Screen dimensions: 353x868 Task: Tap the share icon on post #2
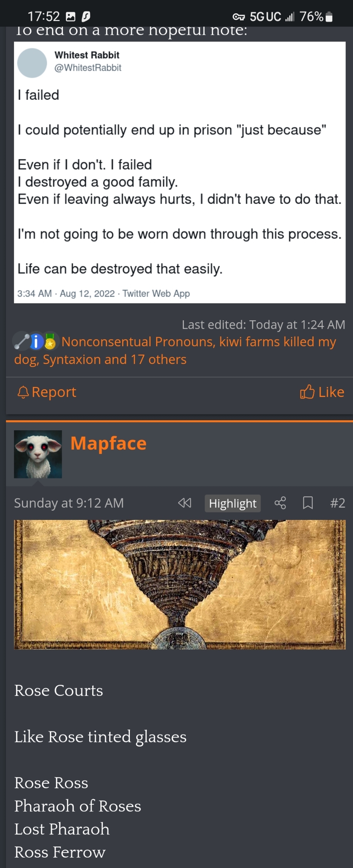[x=280, y=503]
